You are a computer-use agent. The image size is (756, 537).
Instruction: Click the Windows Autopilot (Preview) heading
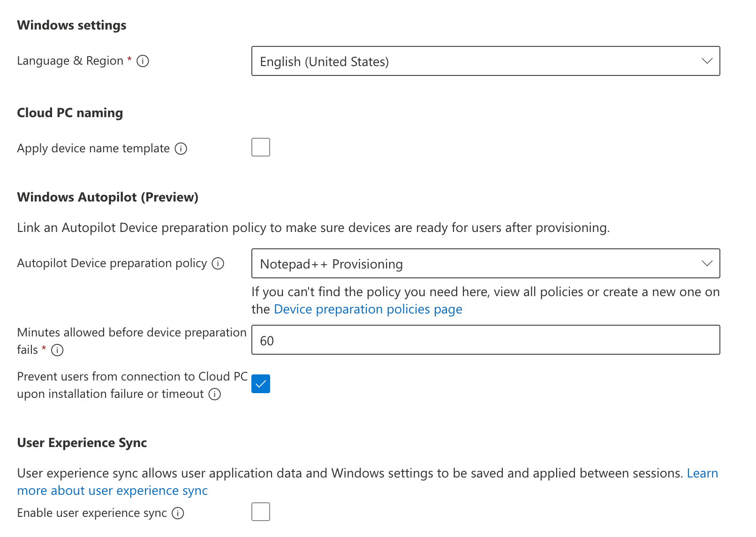click(107, 197)
